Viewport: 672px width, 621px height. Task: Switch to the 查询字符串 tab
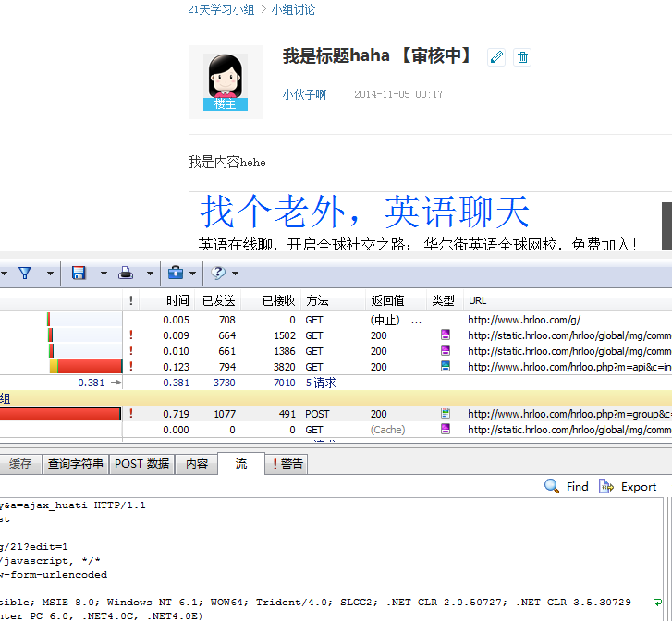pyautogui.click(x=76, y=464)
